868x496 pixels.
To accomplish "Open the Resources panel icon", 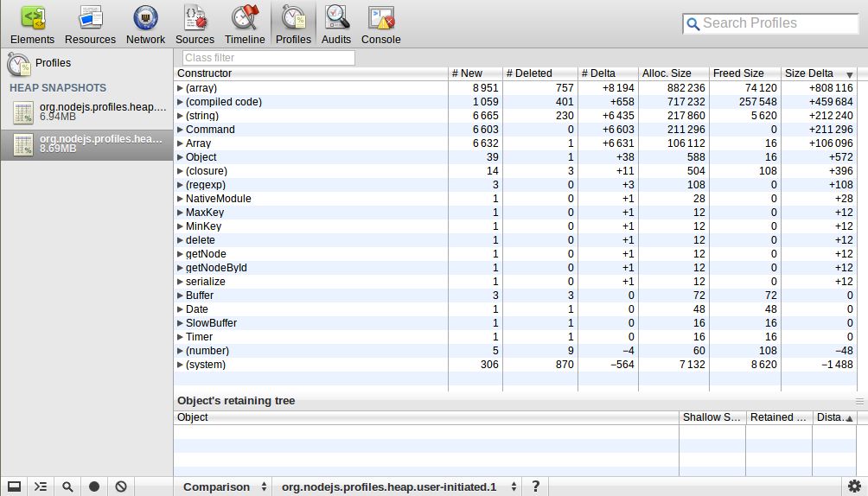I will click(90, 17).
